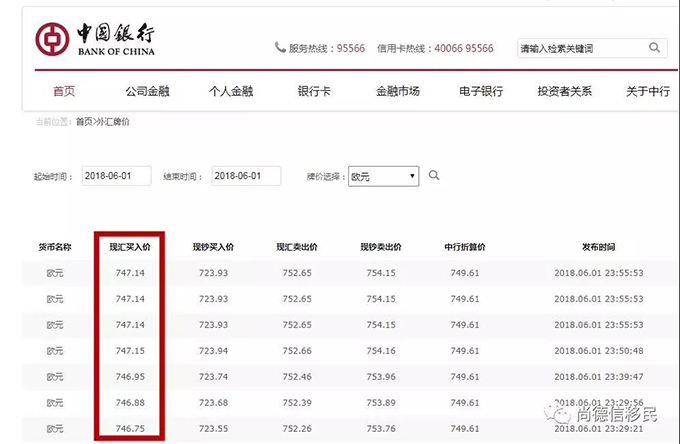Image resolution: width=680 pixels, height=444 pixels.
Task: Click the 结束时间 end date field
Action: click(x=248, y=176)
